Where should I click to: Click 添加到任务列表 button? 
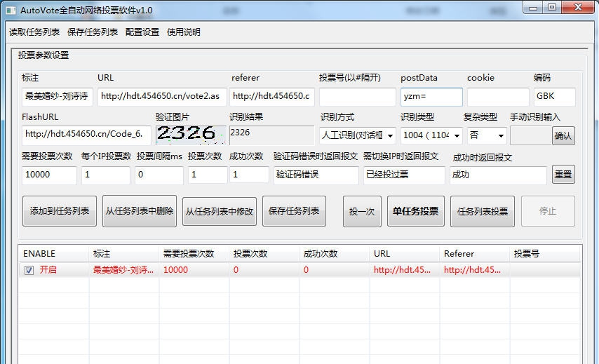tap(59, 211)
